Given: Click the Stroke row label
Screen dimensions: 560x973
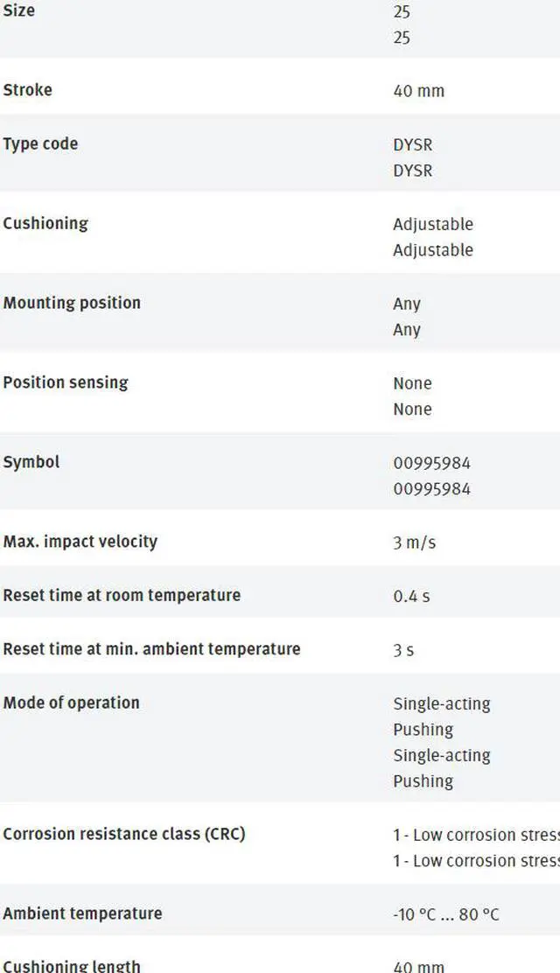Looking at the screenshot, I should [x=27, y=90].
